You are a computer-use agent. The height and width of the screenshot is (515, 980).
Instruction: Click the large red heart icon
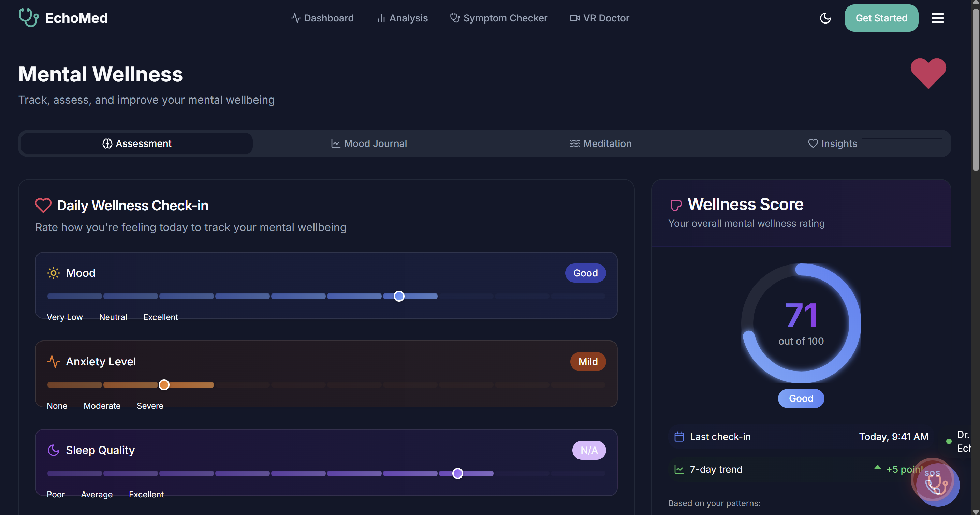pyautogui.click(x=928, y=73)
